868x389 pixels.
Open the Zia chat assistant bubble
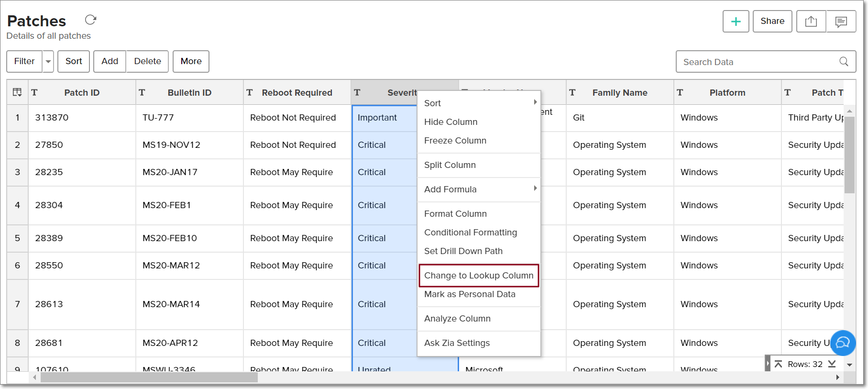843,343
